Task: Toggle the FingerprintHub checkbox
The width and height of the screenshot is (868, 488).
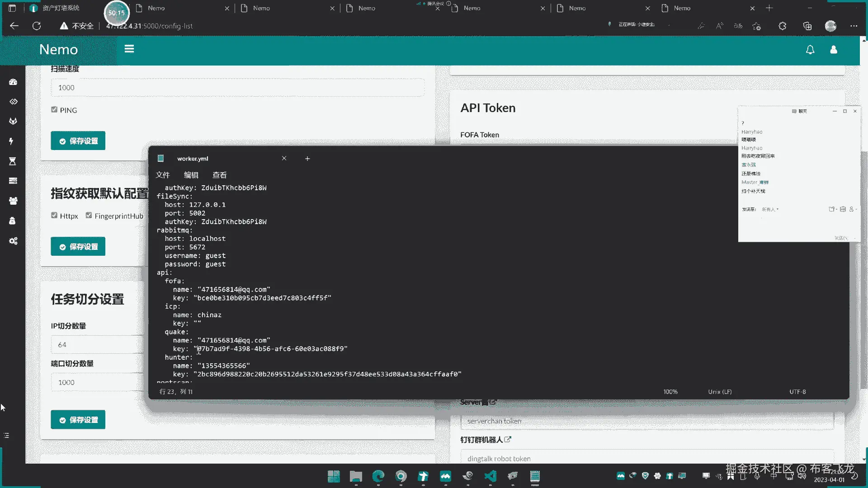Action: pyautogui.click(x=89, y=216)
